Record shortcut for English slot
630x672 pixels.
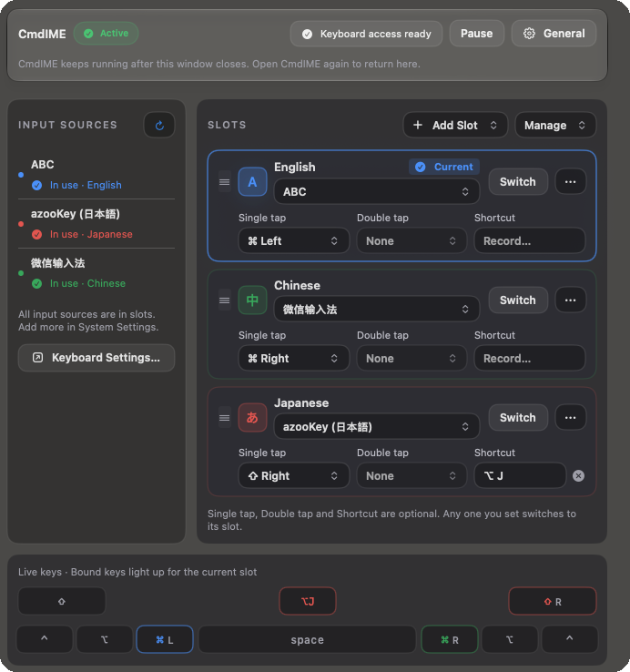[530, 241]
